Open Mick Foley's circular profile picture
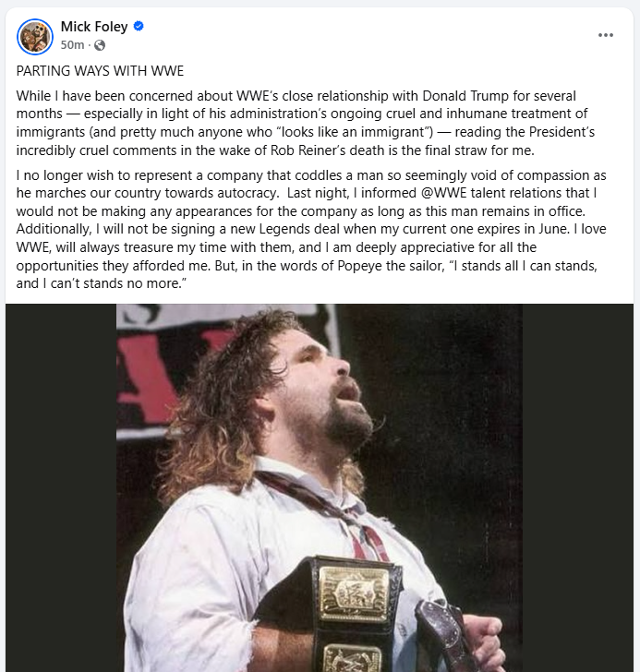Screen dimensions: 640x672 click(x=35, y=36)
